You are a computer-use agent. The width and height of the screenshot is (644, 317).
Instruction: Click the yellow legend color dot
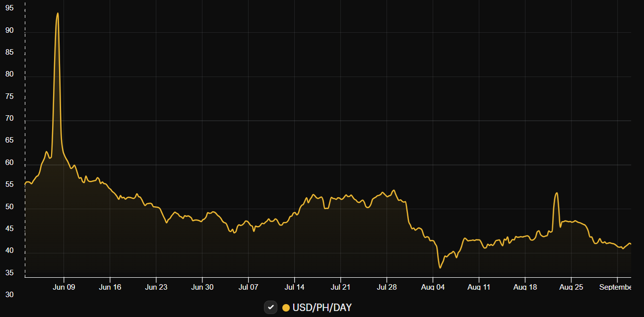tap(286, 308)
